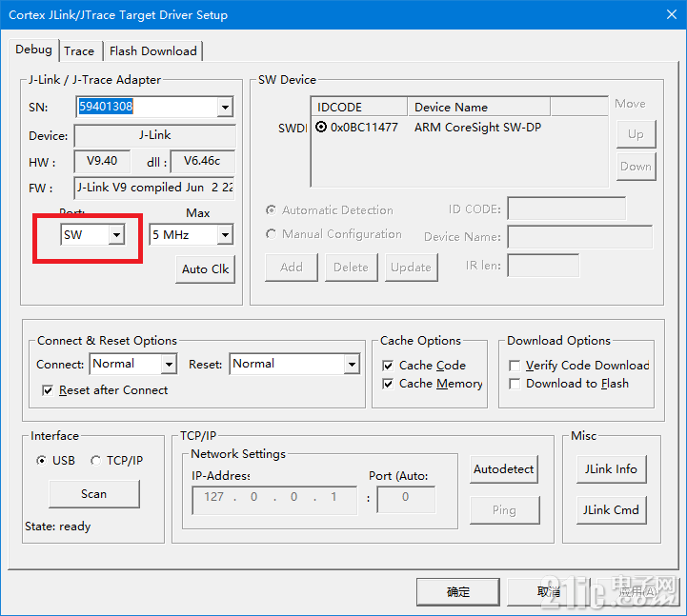Switch to the Trace tab
The width and height of the screenshot is (687, 616).
[x=79, y=51]
